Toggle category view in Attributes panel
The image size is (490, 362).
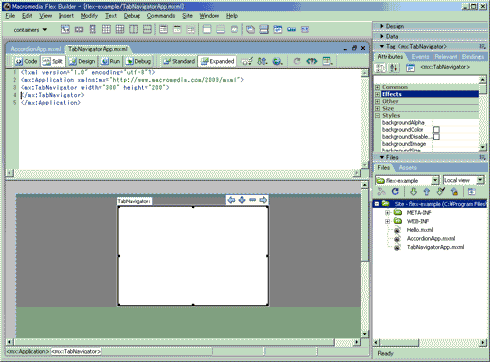[380, 68]
